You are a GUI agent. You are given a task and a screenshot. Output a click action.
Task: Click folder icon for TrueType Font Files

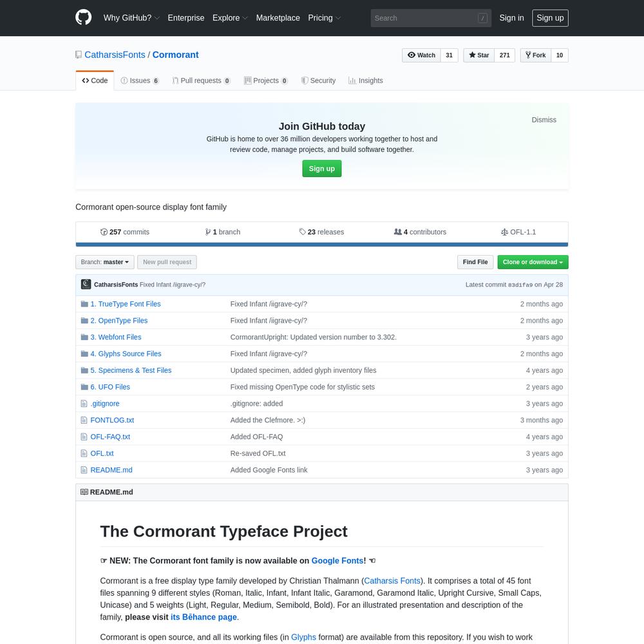(x=84, y=304)
